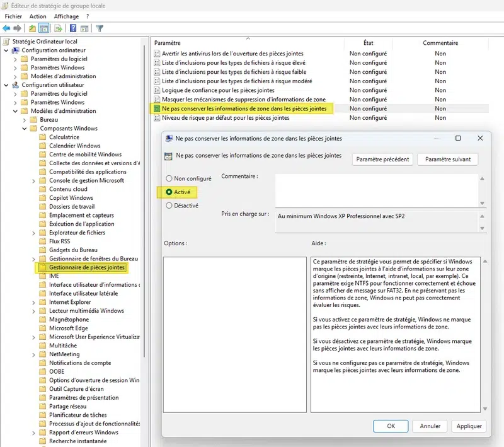Click the filter funnel toolbar icon
This screenshot has width=504, height=447.
[100, 28]
